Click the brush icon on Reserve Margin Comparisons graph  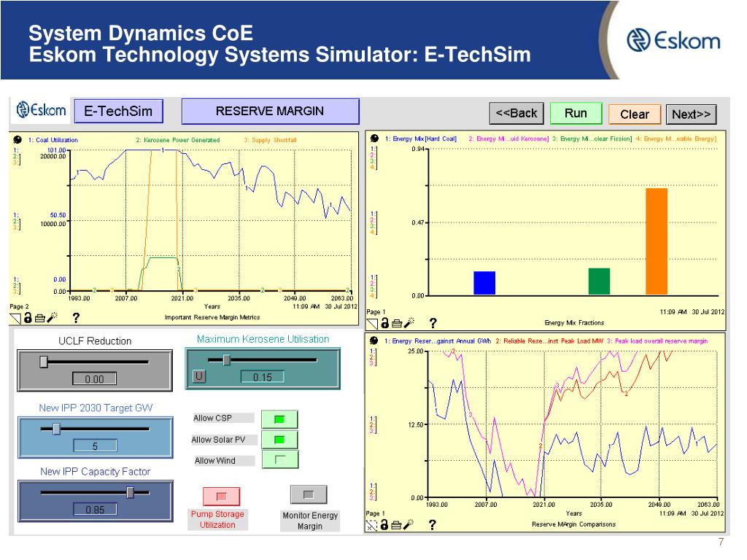tap(409, 524)
